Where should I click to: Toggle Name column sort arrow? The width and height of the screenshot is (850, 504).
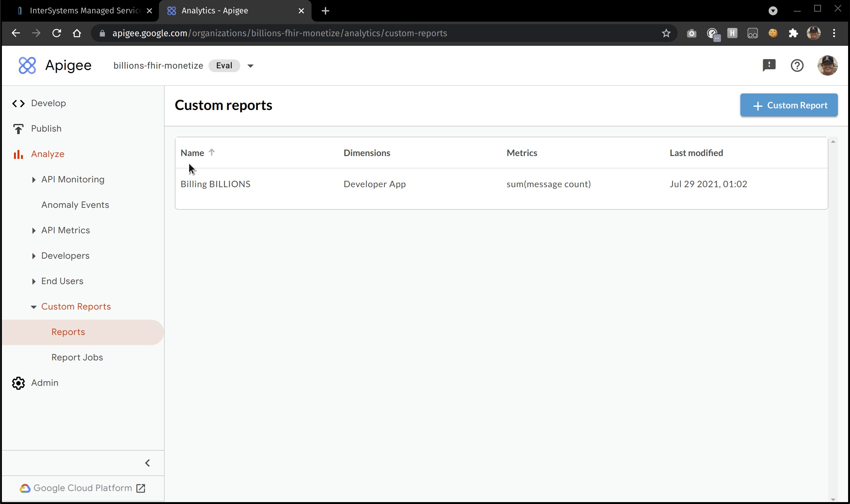[212, 153]
